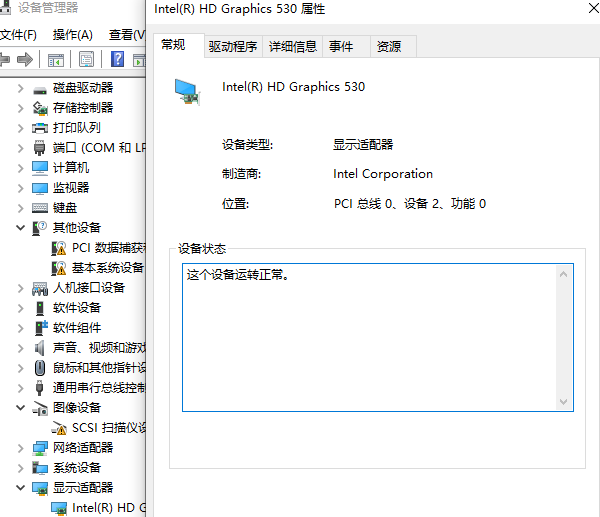Click the display adapter icon beside 显示适配器

point(40,488)
